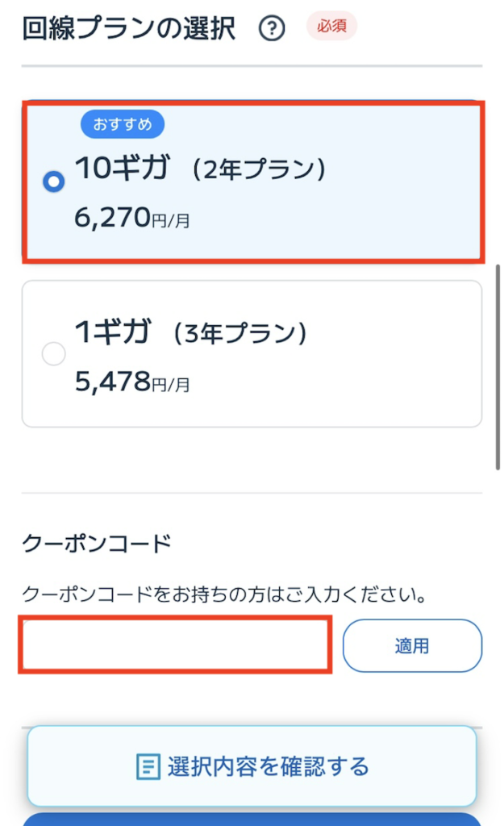Tap the partially visible bottom blue button
Viewport: 504px width, 826px height.
point(252,821)
